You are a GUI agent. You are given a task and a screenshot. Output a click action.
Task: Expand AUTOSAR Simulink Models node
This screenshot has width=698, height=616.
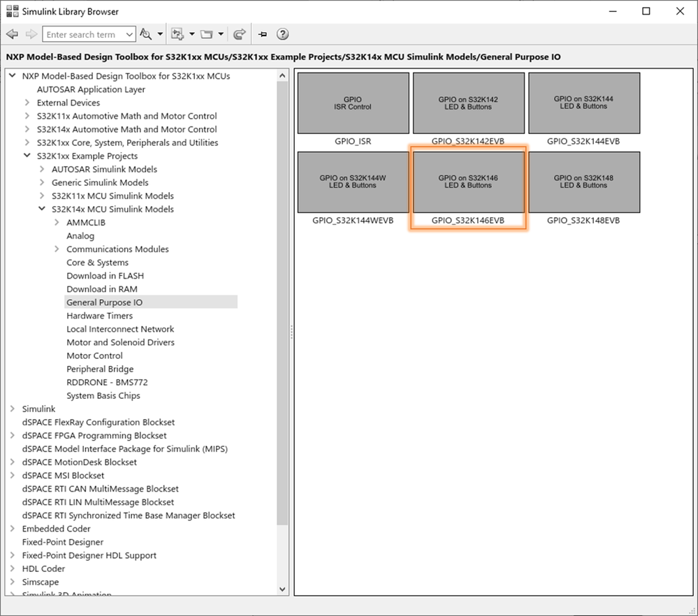(x=42, y=169)
